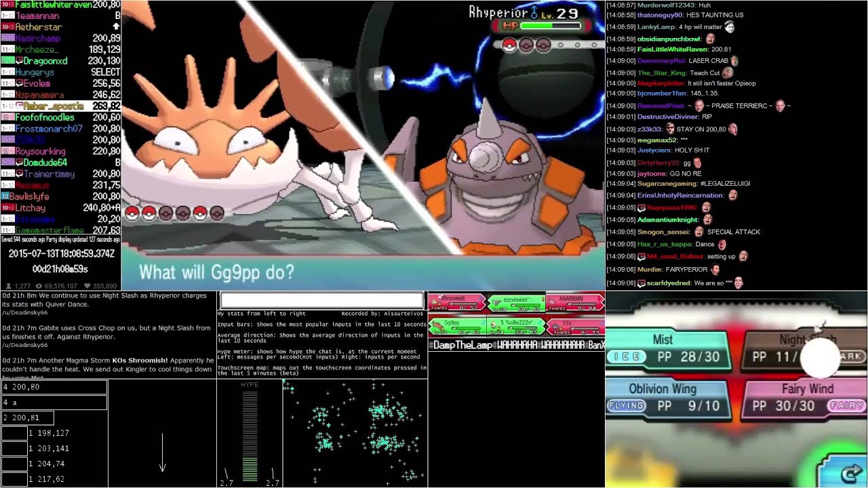Click Rhyperior's male gender symbol
The image size is (868, 488).
pyautogui.click(x=534, y=12)
